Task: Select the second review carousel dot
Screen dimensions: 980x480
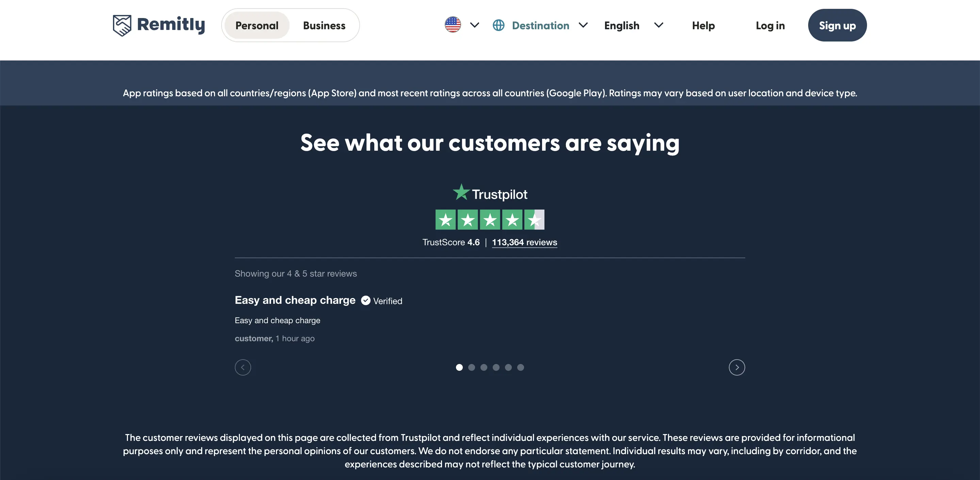Action: [x=471, y=367]
